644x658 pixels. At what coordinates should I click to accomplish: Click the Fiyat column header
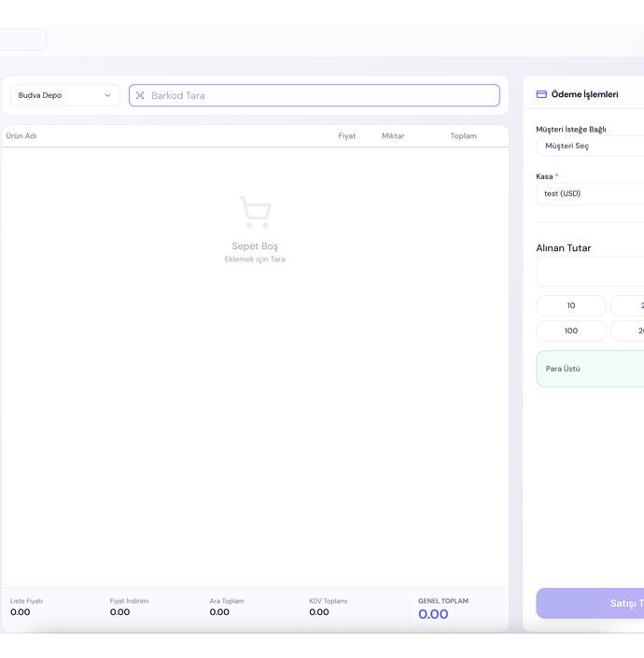pos(346,136)
